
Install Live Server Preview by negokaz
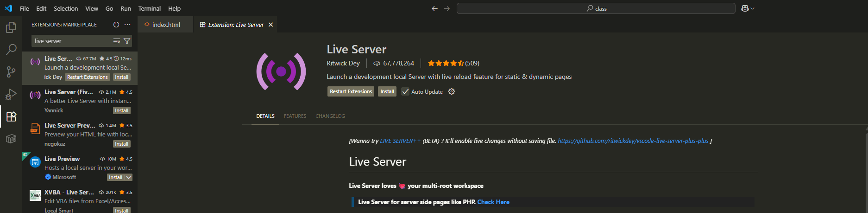(x=122, y=144)
